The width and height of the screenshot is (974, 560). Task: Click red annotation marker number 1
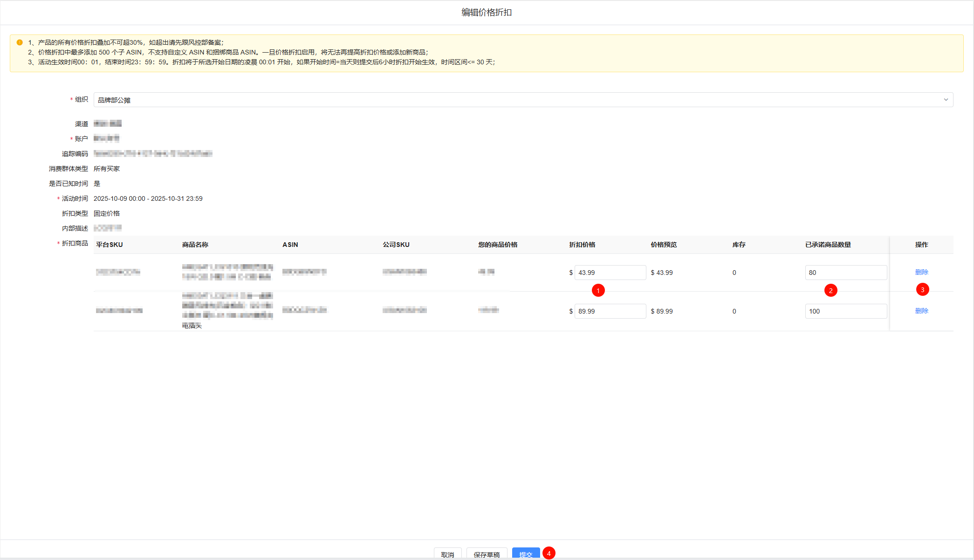pyautogui.click(x=598, y=291)
